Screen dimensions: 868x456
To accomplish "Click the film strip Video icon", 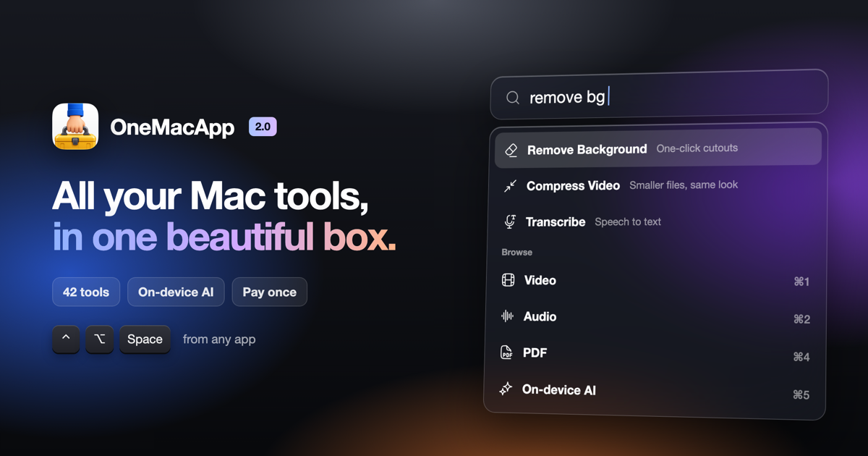I will 509,280.
